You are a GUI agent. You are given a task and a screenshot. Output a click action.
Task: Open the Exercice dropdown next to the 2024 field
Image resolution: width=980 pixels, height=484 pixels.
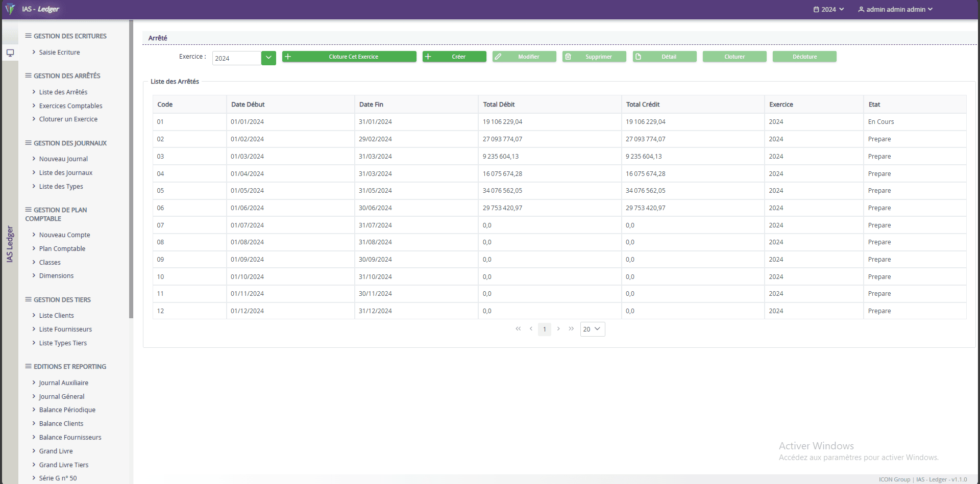point(268,58)
